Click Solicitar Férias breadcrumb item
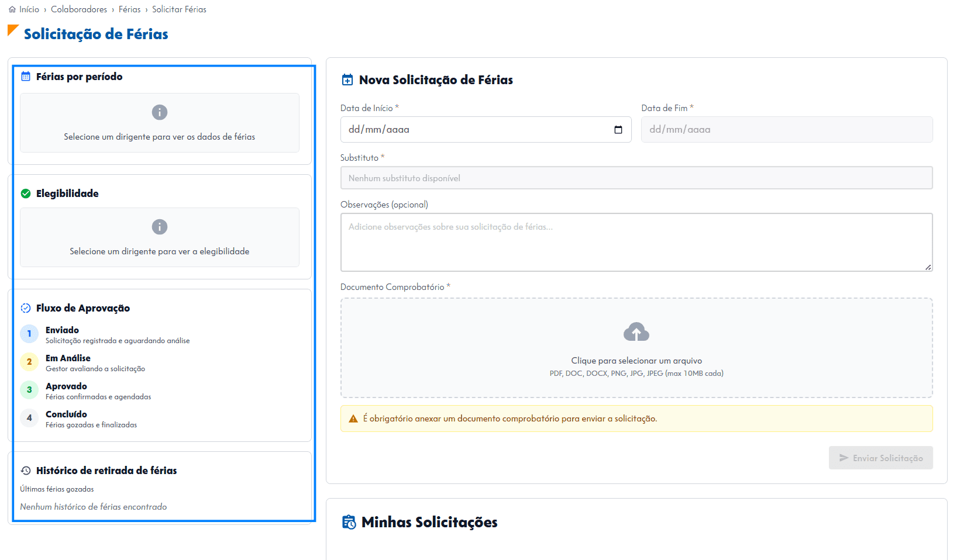The height and width of the screenshot is (560, 957). tap(179, 9)
